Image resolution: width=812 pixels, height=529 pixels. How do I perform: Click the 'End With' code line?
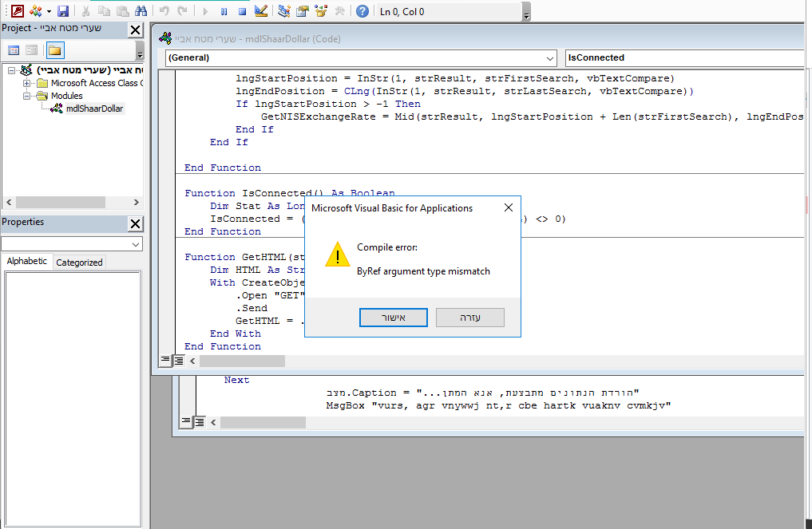tap(235, 334)
